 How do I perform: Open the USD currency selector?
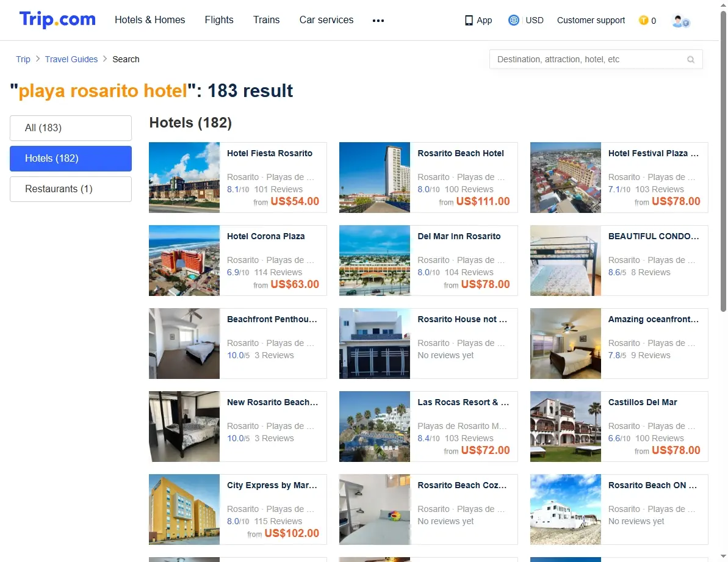point(535,20)
